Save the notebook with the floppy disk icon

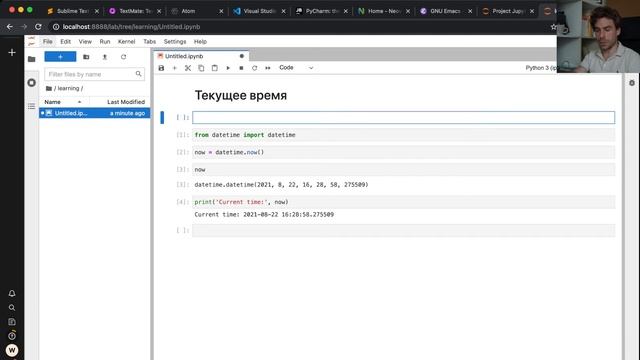tap(161, 68)
